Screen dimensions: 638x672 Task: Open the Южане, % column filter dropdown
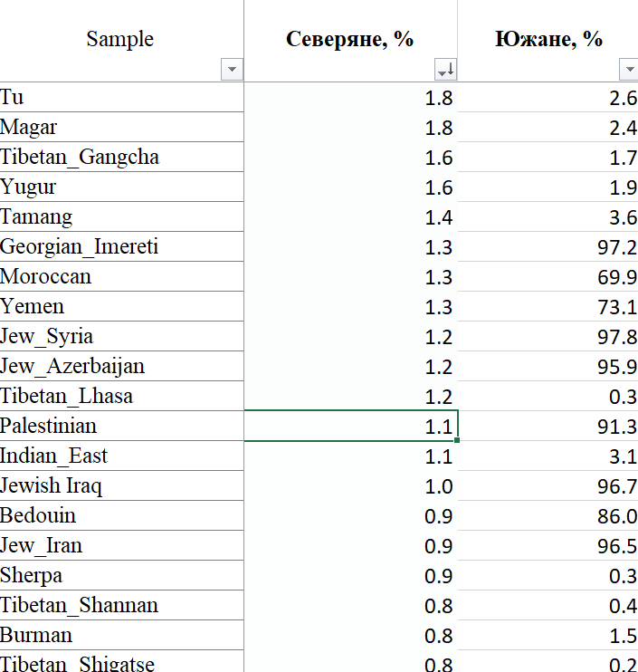[x=629, y=69]
